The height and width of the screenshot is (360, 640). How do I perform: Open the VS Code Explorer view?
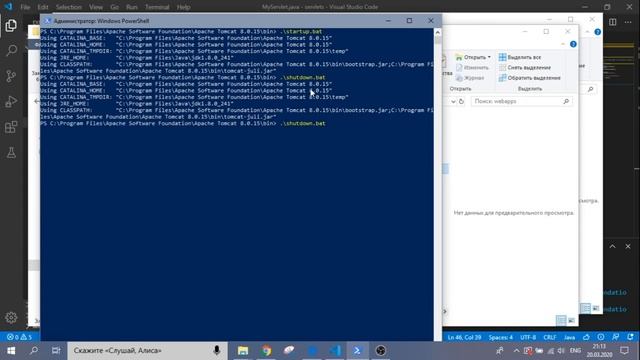(x=11, y=26)
